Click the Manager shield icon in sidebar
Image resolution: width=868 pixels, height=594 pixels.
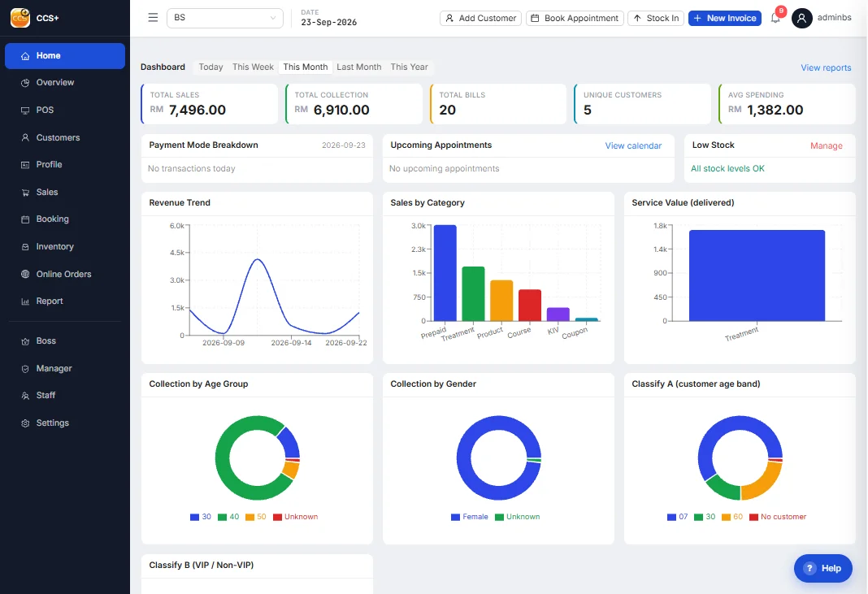(x=25, y=369)
